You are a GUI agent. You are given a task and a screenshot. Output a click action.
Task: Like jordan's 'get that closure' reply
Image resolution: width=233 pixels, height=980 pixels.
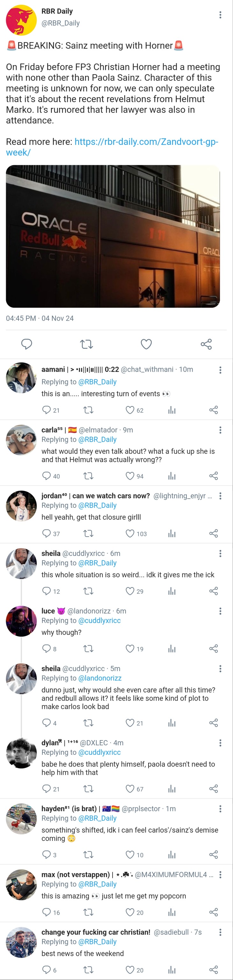click(x=130, y=534)
